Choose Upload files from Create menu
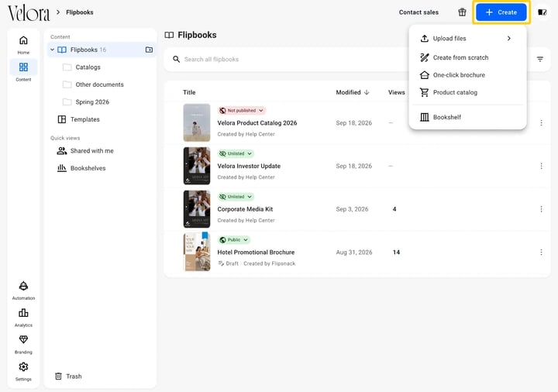Image resolution: width=558 pixels, height=392 pixels. click(x=467, y=39)
